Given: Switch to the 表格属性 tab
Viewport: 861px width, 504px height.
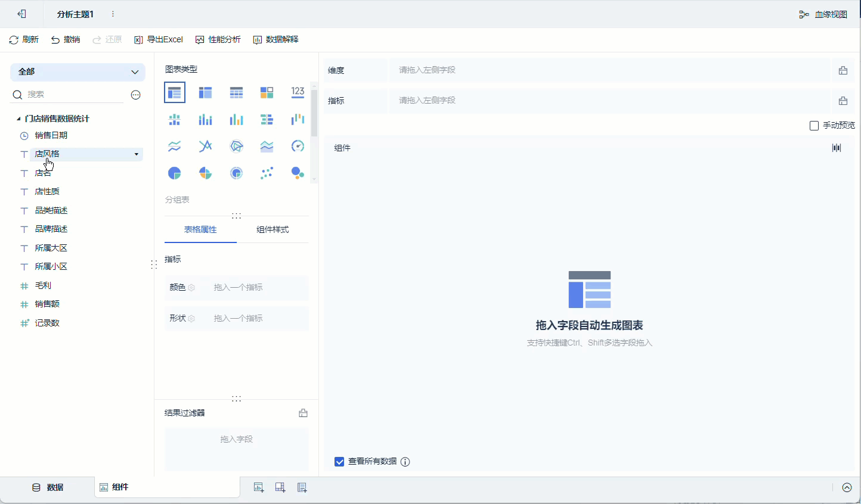Looking at the screenshot, I should point(200,230).
